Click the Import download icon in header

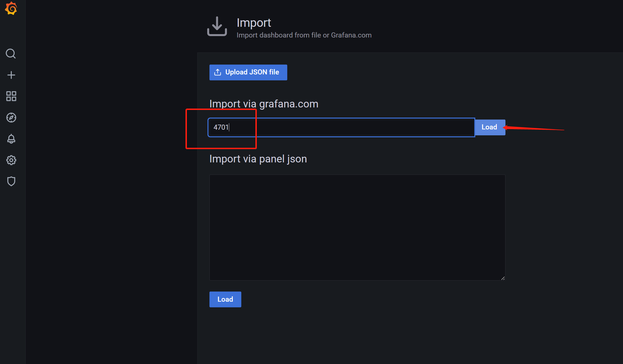point(217,26)
